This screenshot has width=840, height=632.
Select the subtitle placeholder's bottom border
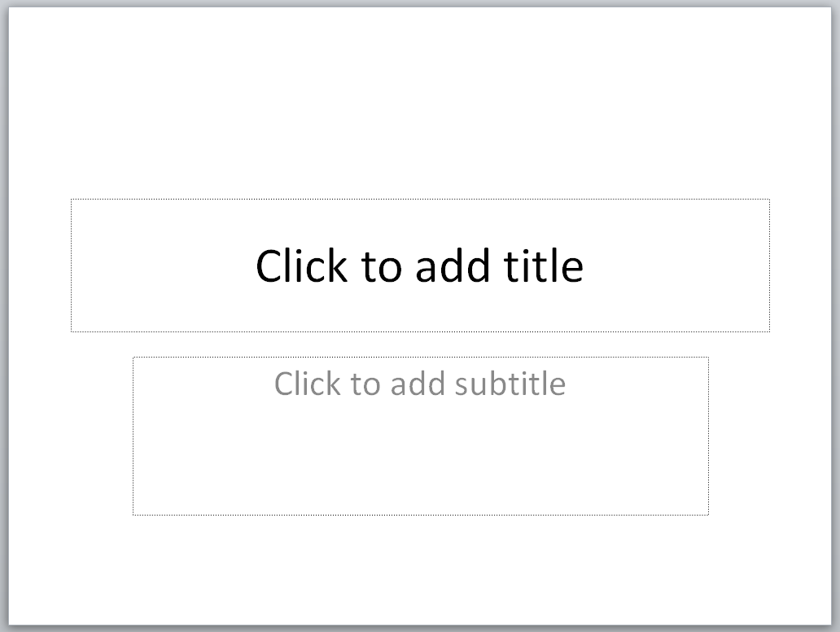click(x=419, y=515)
